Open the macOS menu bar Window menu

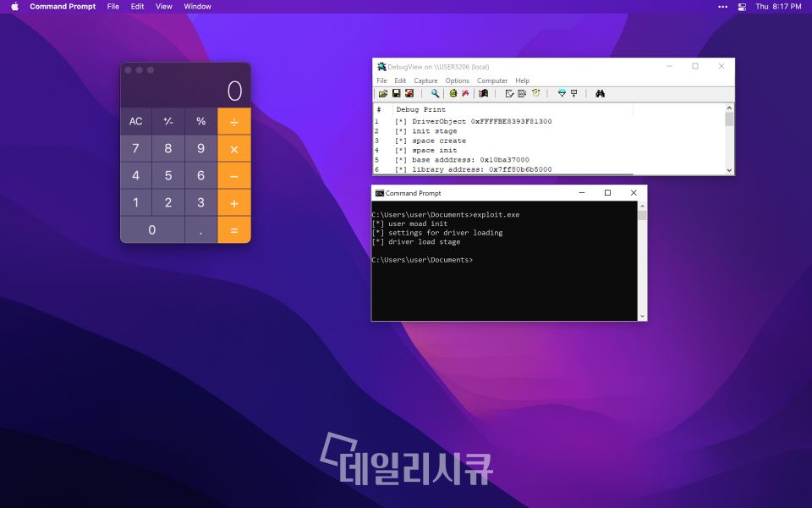point(197,7)
